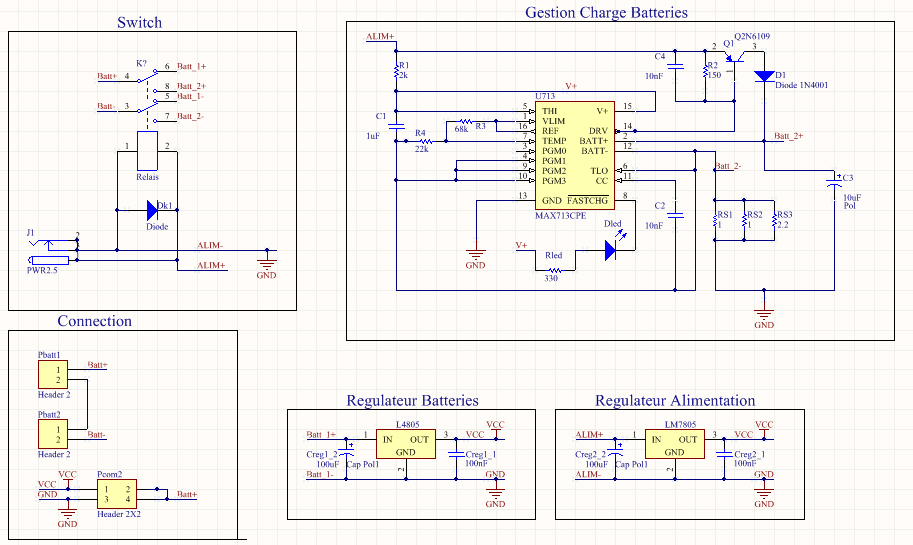The image size is (913, 545).
Task: Click the Creg2_2 polarized capacitor symbol
Action: (615, 452)
